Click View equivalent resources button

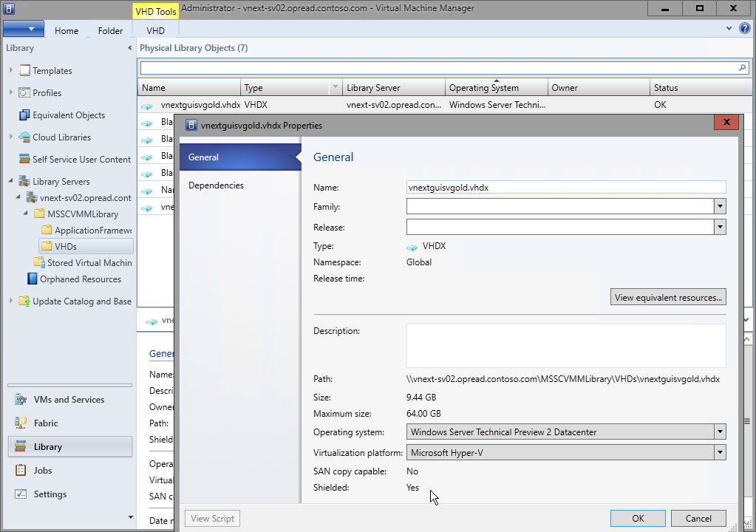click(667, 296)
